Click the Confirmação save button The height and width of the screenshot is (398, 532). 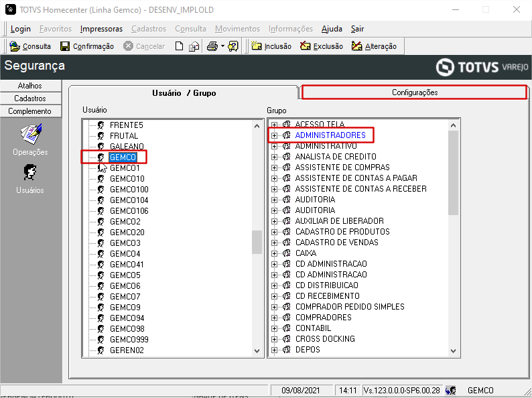(x=87, y=46)
